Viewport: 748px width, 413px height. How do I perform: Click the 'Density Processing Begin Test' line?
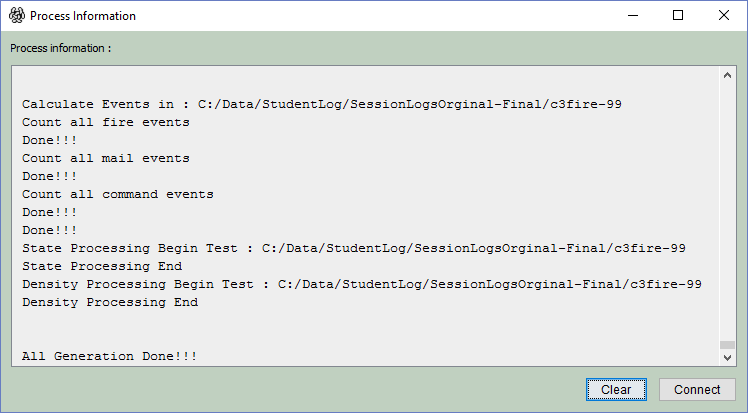(362, 285)
